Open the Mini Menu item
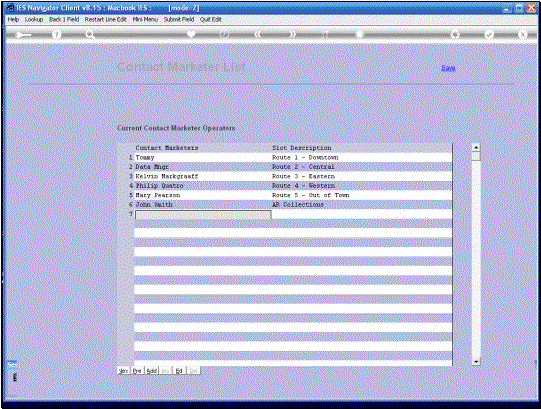This screenshot has height=409, width=541. [x=145, y=20]
